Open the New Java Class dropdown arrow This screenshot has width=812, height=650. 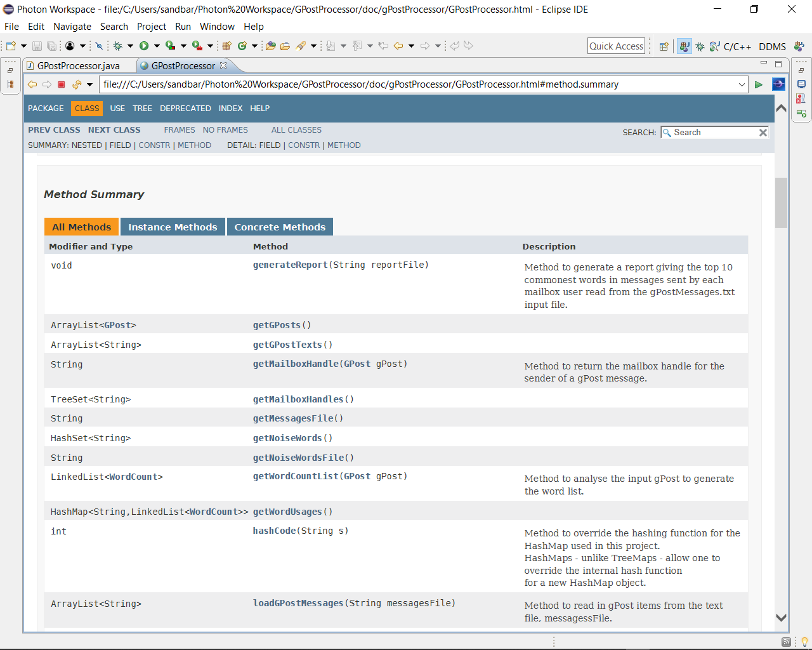254,46
